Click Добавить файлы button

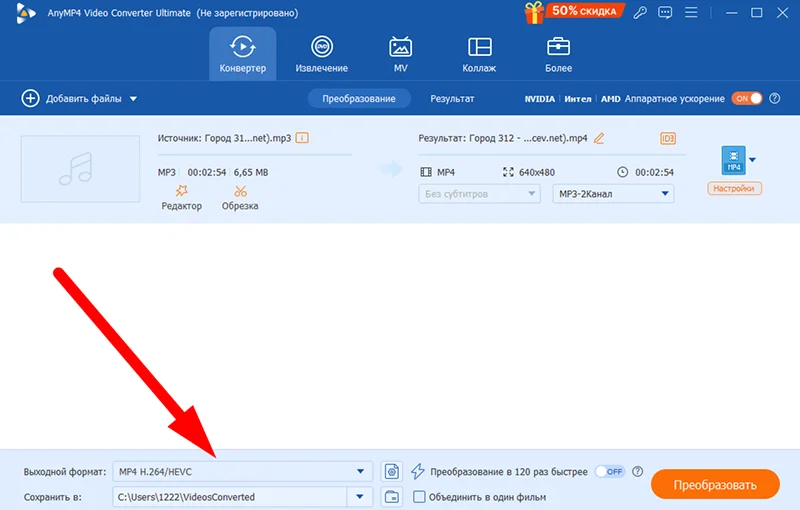[x=71, y=98]
